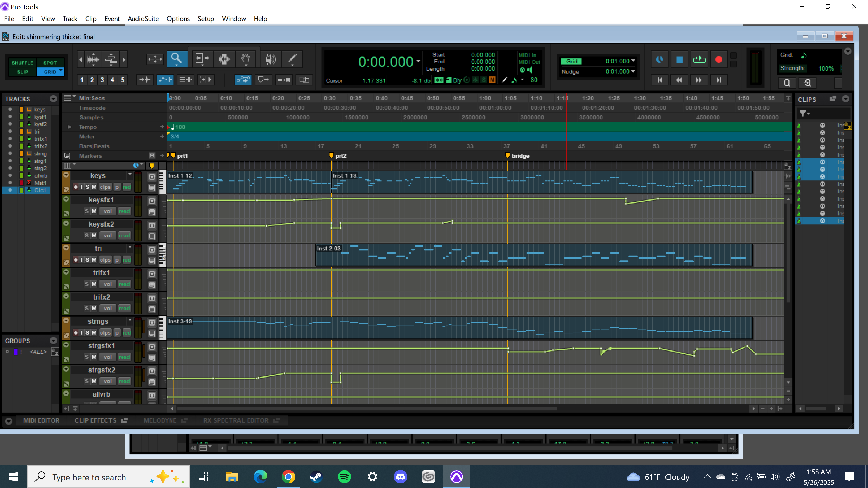Click the quantize Q button

click(787, 83)
